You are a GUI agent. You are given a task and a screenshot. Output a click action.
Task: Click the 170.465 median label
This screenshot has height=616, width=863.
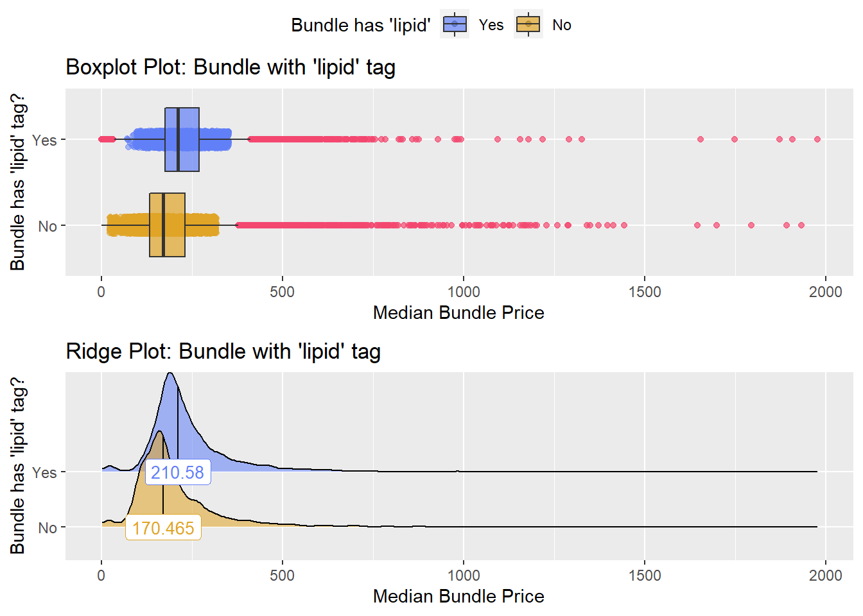[163, 528]
